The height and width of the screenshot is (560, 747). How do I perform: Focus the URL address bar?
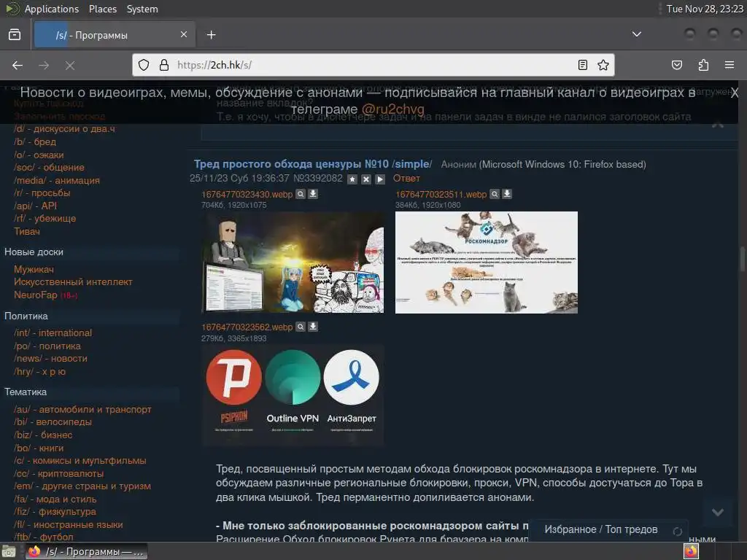point(373,65)
